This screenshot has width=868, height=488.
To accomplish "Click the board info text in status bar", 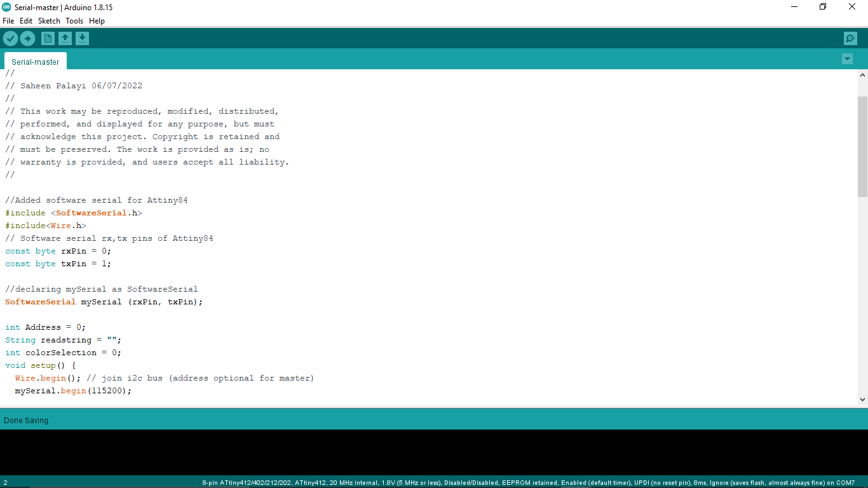I will click(x=528, y=483).
